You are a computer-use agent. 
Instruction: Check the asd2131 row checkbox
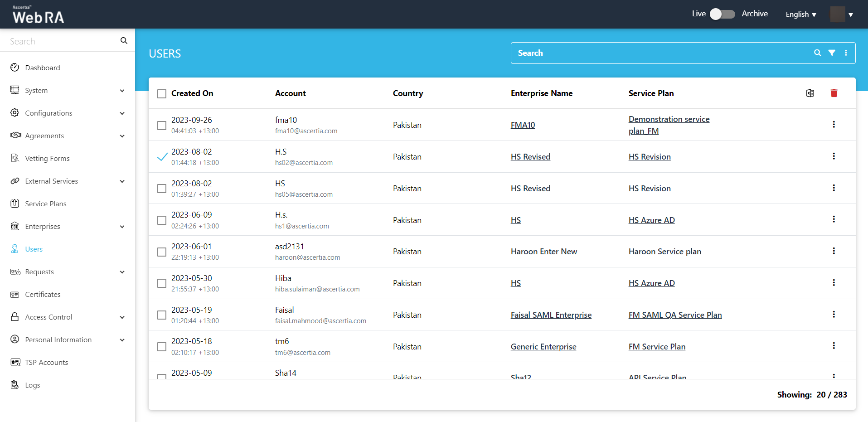click(x=162, y=252)
